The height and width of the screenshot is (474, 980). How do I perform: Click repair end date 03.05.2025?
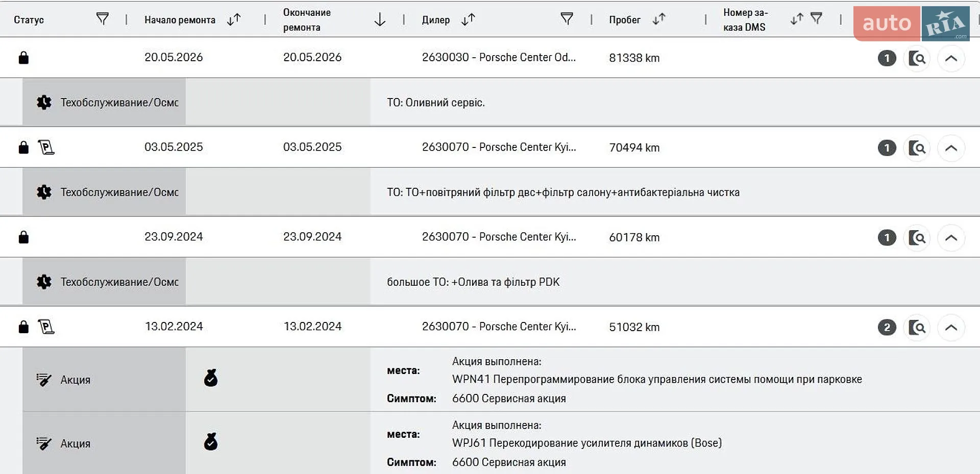312,147
